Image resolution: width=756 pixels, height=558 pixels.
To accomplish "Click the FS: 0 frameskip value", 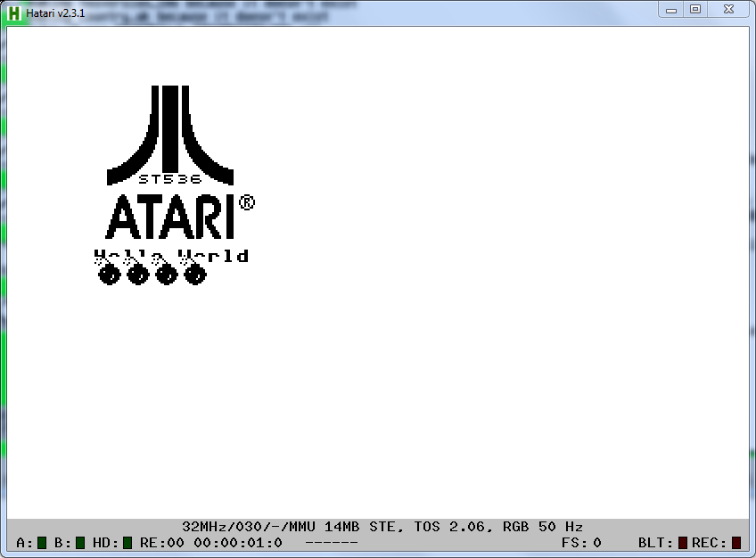I will 581,543.
